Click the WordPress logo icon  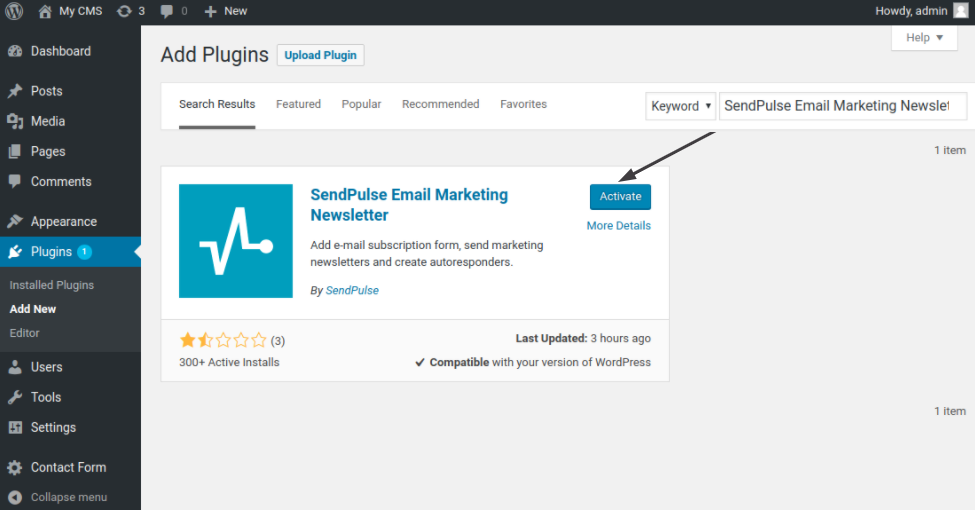pos(14,11)
